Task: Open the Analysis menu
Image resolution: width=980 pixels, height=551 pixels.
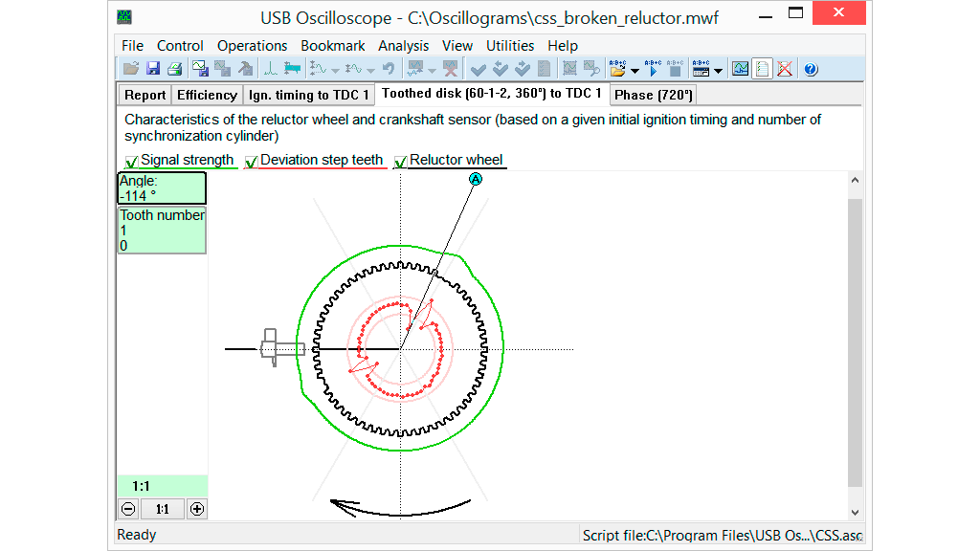Action: coord(403,45)
